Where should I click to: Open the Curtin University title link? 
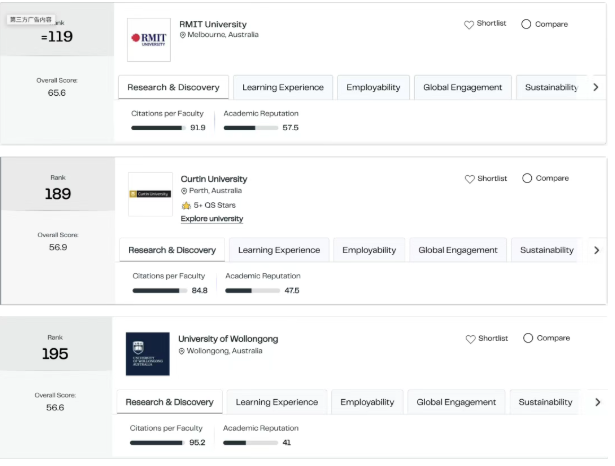tap(214, 179)
